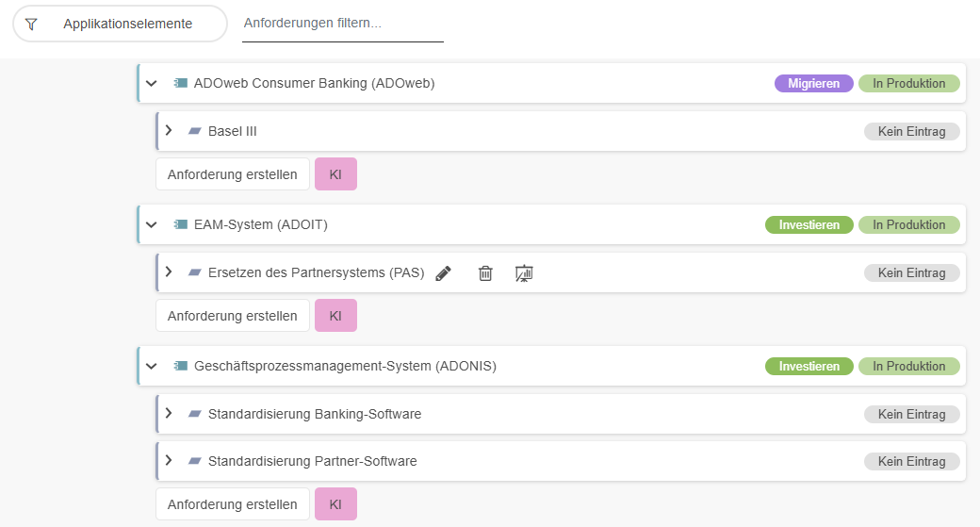The width and height of the screenshot is (980, 527).
Task: Collapse the EAM-System (ADOIT) section
Action: [x=152, y=224]
